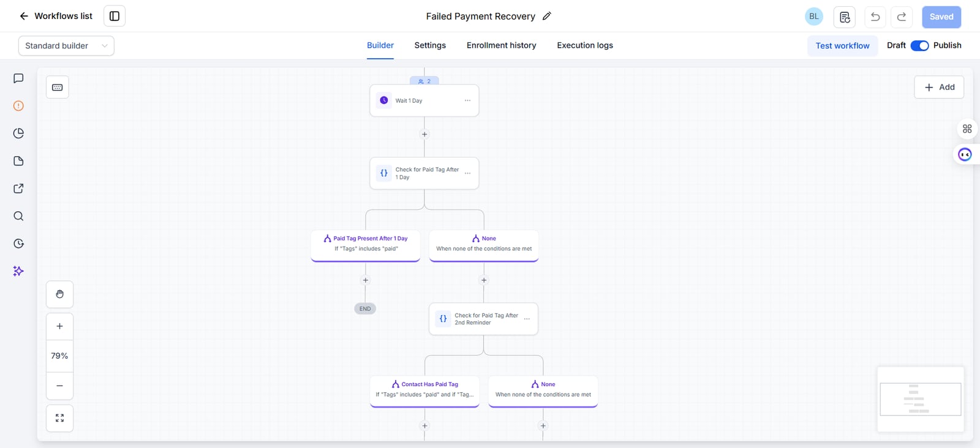Open the orange error alerts icon
Image resolution: width=980 pixels, height=448 pixels.
coord(18,106)
